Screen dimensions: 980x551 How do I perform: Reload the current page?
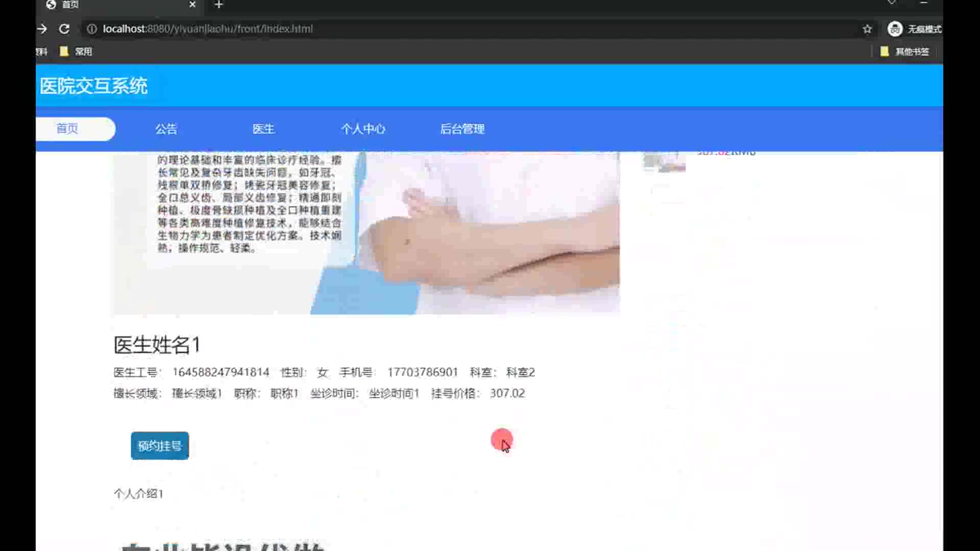pyautogui.click(x=64, y=29)
